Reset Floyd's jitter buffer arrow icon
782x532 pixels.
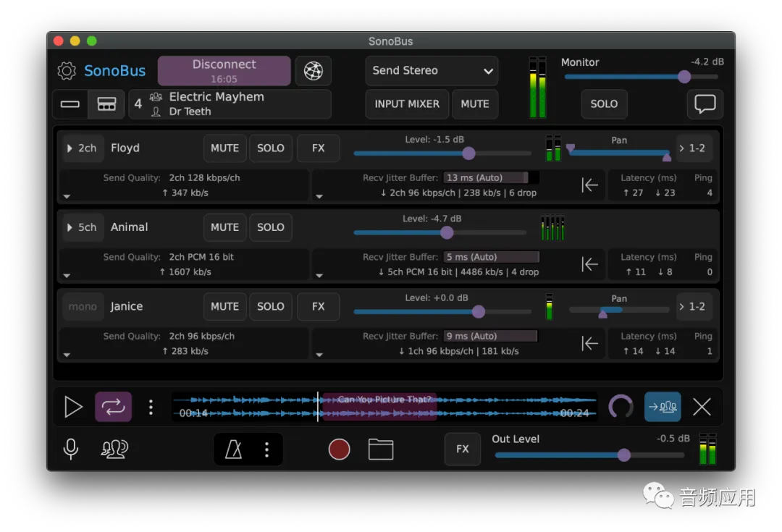coord(589,185)
